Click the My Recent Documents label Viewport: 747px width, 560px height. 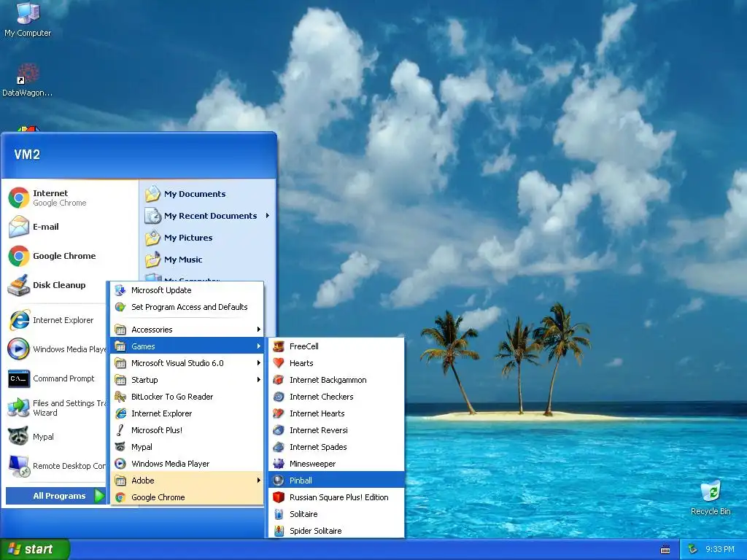210,216
